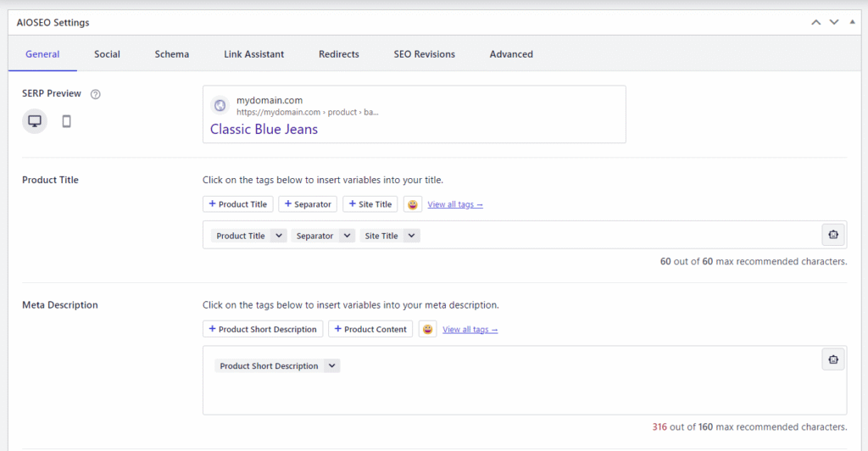The width and height of the screenshot is (868, 451).
Task: Move AIOSEO Settings panel up
Action: pyautogui.click(x=816, y=22)
